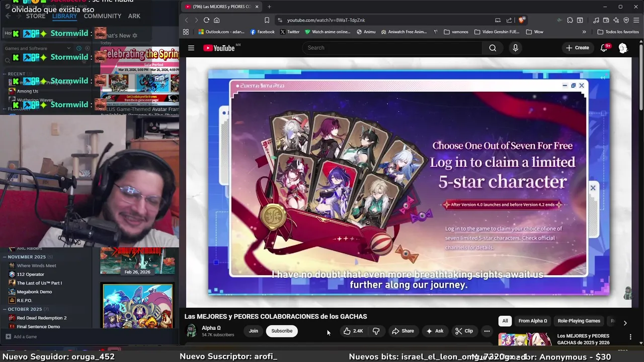644x362 pixels.
Task: Select the From Alpha Ω chip
Action: pyautogui.click(x=533, y=321)
